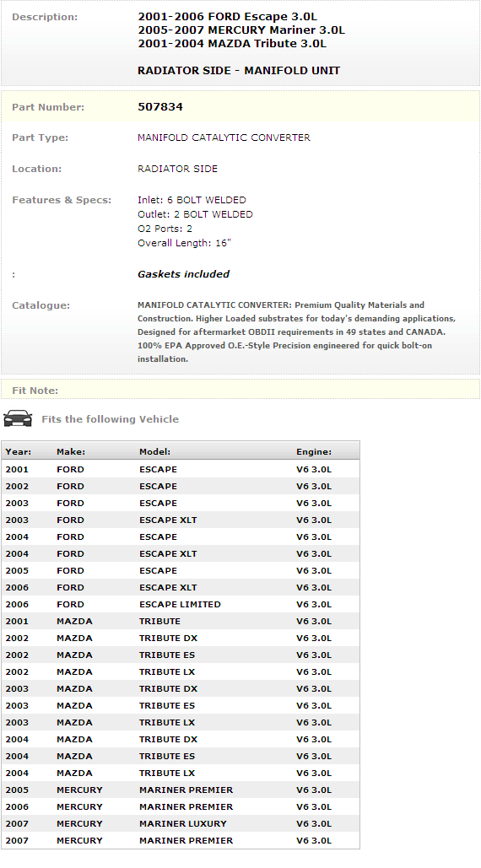Image resolution: width=481 pixels, height=868 pixels.
Task: Select the 2005 MERCURY MARINER PREMIER row
Action: coord(181,790)
